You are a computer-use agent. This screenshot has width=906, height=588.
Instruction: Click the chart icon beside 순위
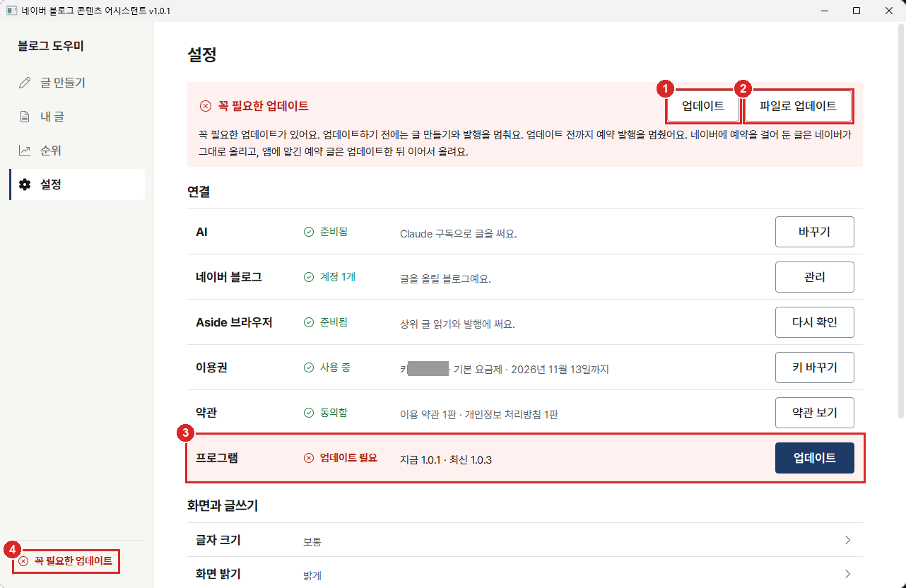click(x=25, y=151)
